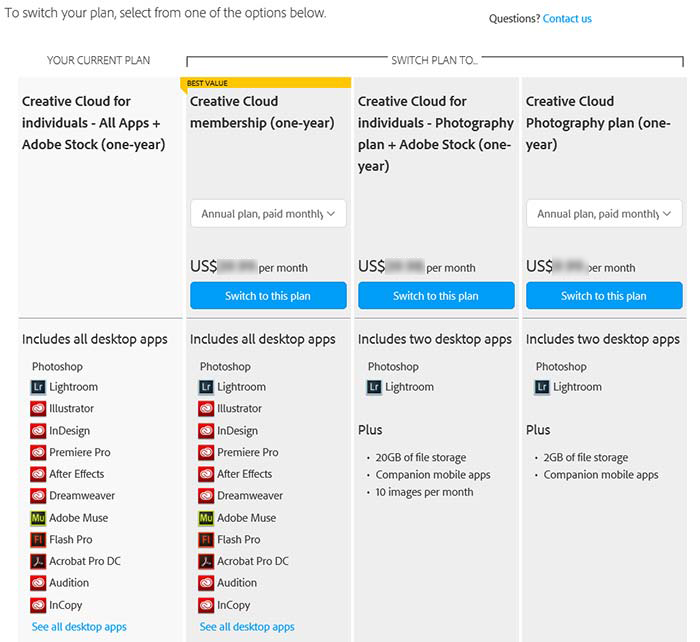Click Dreamweaver icon in membership plan column

coord(206,496)
